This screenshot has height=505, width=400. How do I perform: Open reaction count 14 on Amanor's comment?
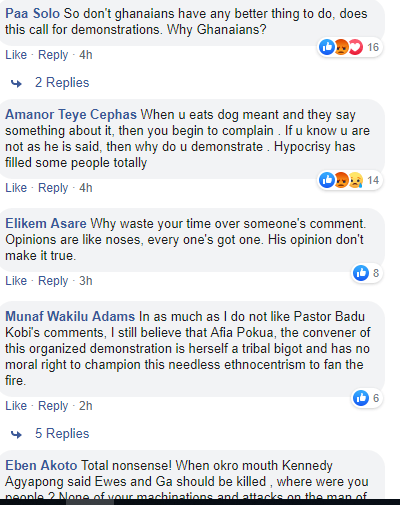click(373, 180)
